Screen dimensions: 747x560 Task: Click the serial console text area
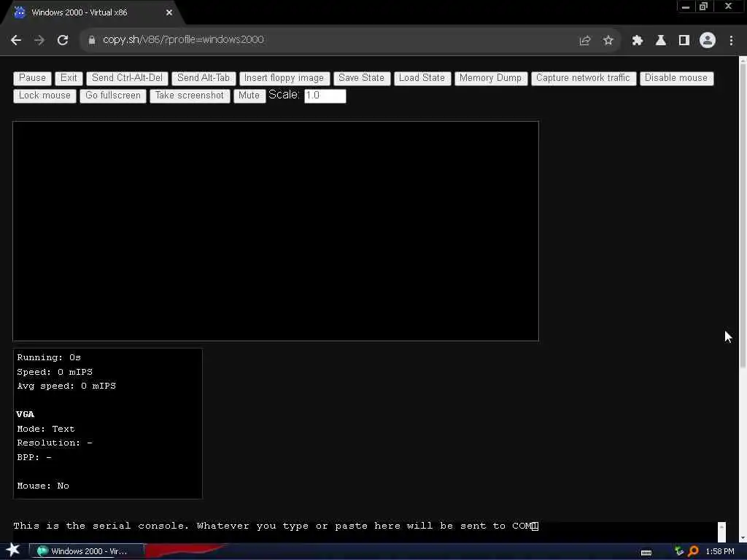point(365,532)
